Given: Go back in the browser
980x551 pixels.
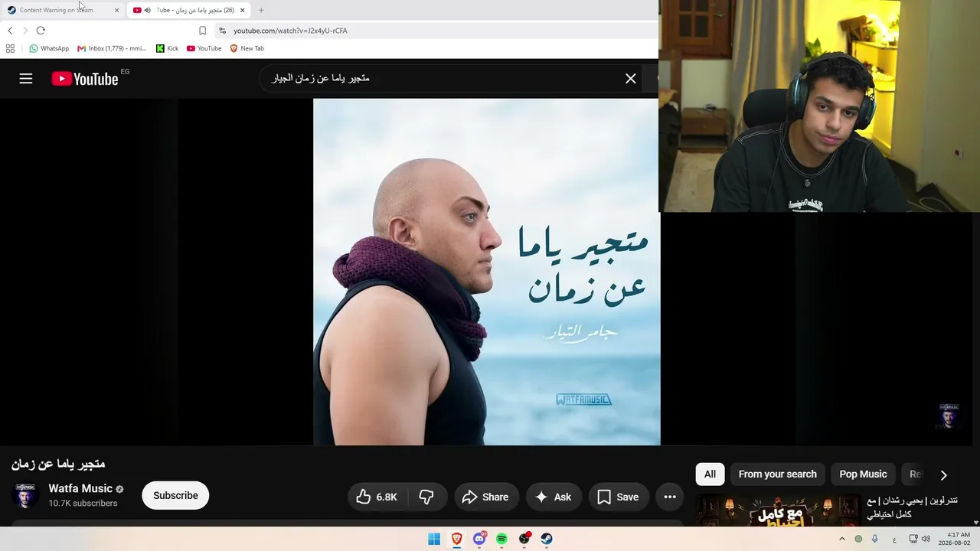Looking at the screenshot, I should click(10, 31).
